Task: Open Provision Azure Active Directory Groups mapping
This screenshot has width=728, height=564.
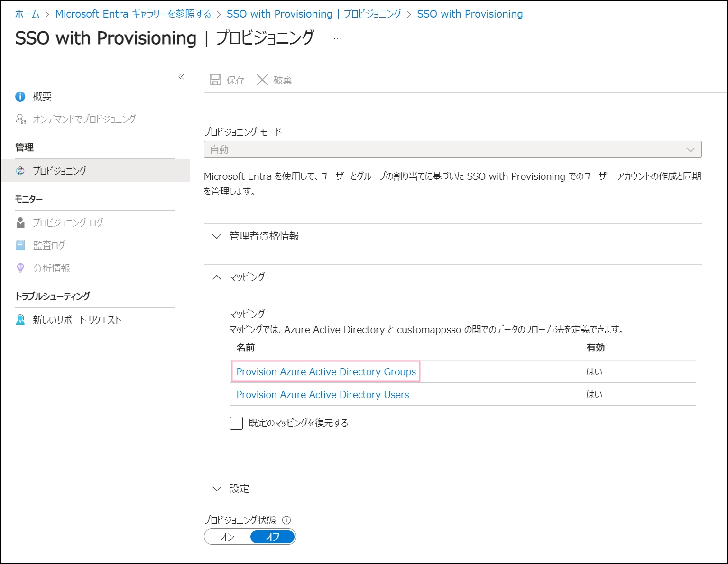Action: (x=326, y=372)
